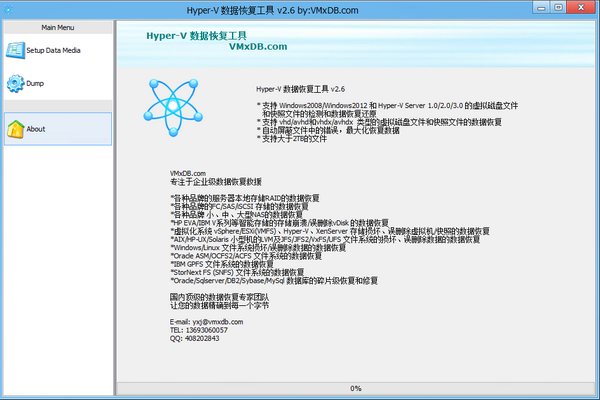Click the IBM GPFS line
Screen dimensions: 600x400
[222, 264]
